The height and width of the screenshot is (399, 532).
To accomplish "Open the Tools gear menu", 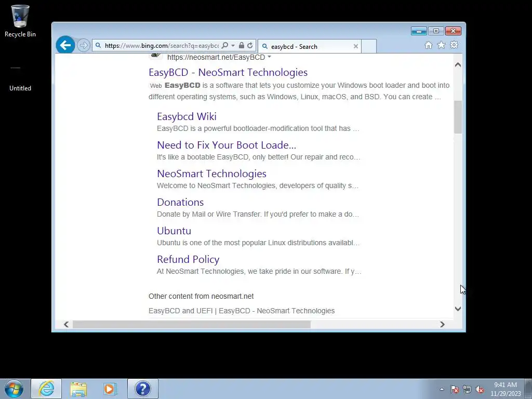I will (x=454, y=45).
